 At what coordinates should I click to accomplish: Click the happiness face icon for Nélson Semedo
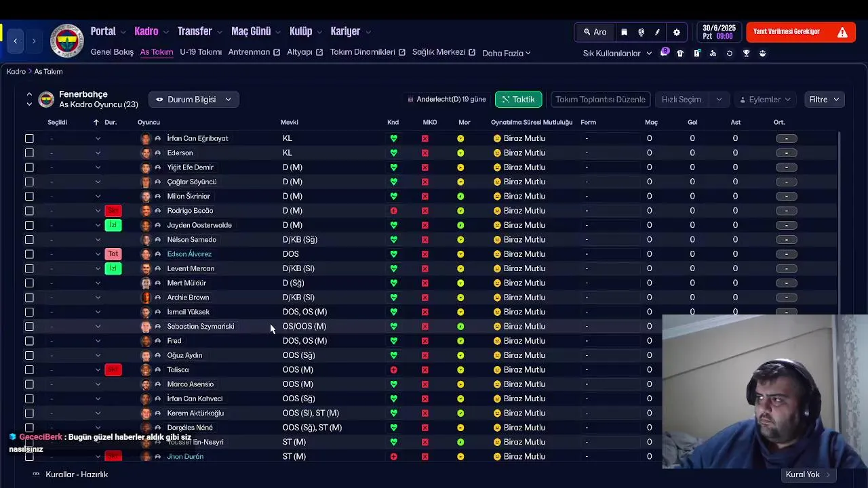(x=497, y=239)
